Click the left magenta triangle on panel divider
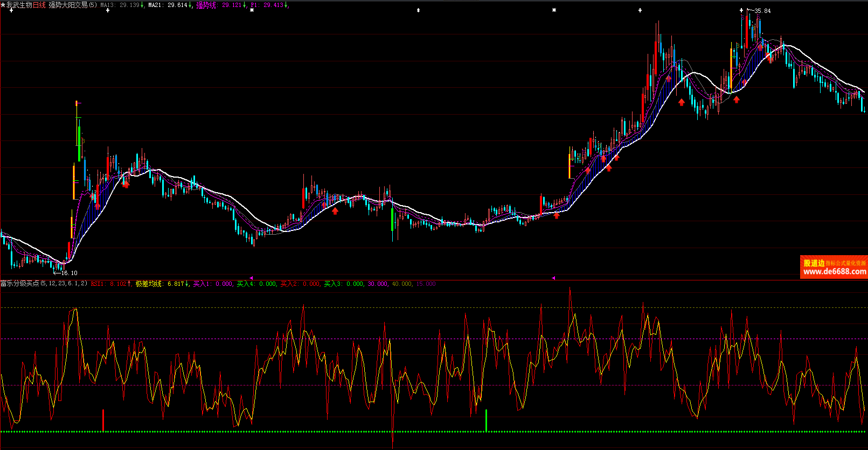This screenshot has width=868, height=450. click(x=251, y=278)
